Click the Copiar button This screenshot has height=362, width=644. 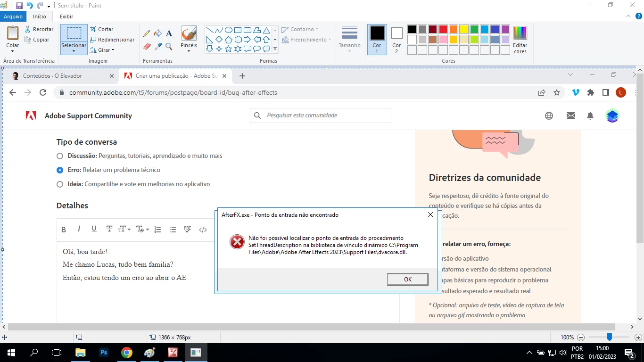click(37, 40)
